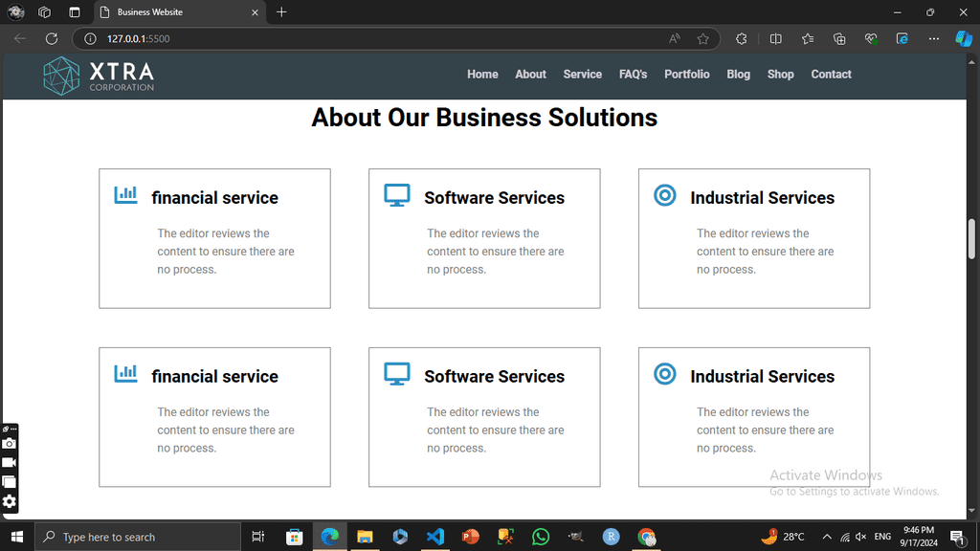The image size is (980, 551).
Task: Click the XTRA Corporation logo
Action: coord(99,77)
